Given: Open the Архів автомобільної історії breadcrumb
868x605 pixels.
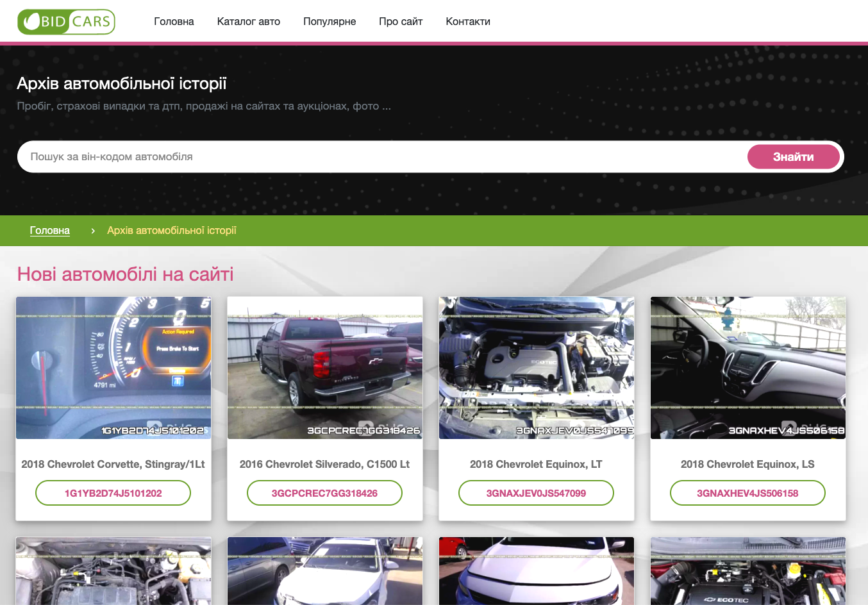Looking at the screenshot, I should (172, 231).
